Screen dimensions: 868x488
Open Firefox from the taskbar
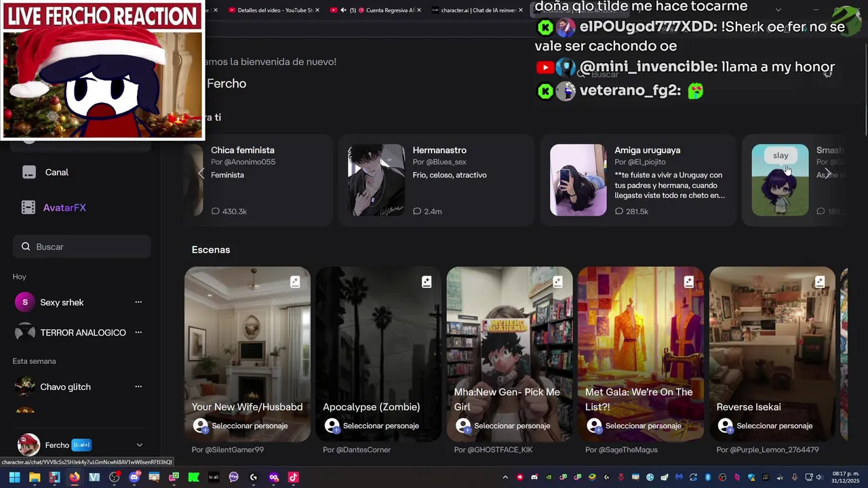coord(75,477)
